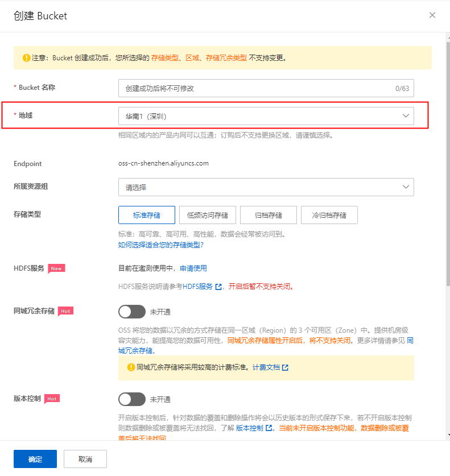Click 申请使用 link for HDFS service

pyautogui.click(x=193, y=268)
